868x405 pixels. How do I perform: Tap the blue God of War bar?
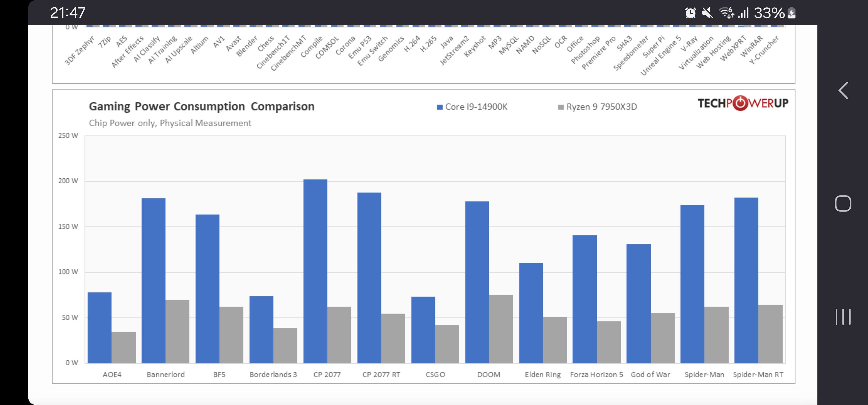[x=639, y=303]
